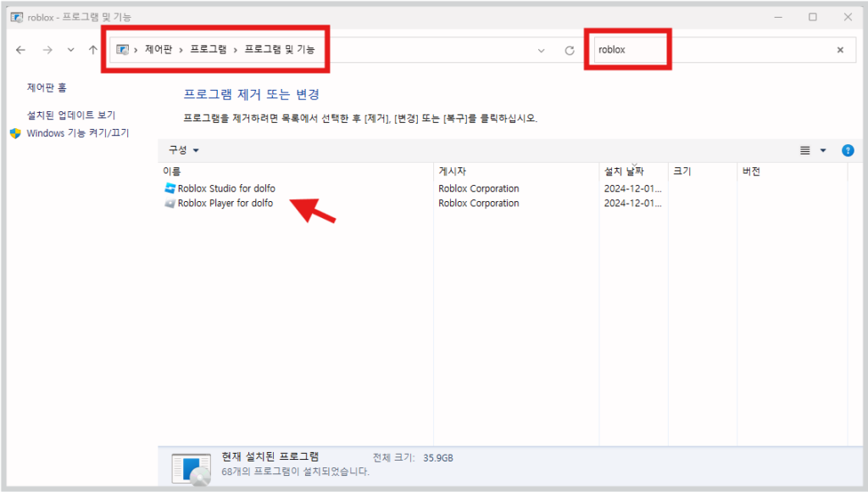Open Windows 기능 켜기/끄기 link

pyautogui.click(x=77, y=133)
